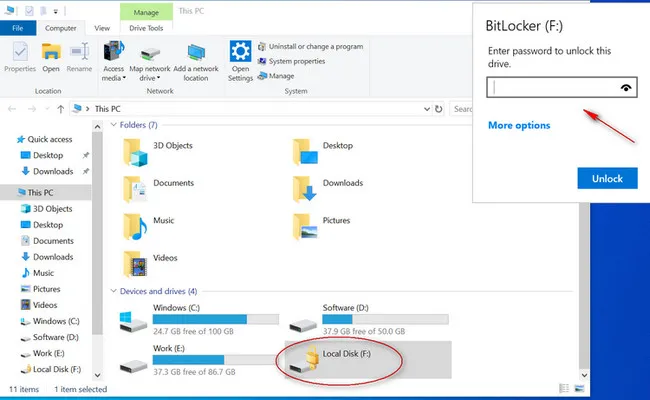Select the Pictures folder in main pane
650x400 pixels.
[321, 227]
